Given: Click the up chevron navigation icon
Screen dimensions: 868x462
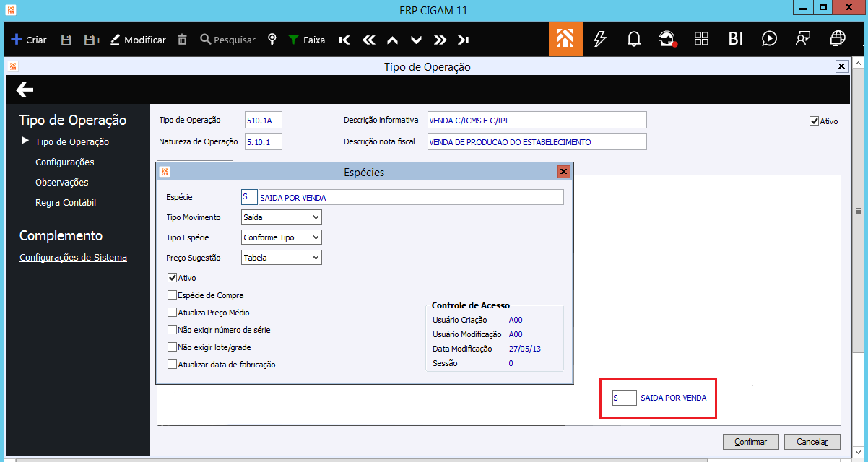Looking at the screenshot, I should [392, 40].
